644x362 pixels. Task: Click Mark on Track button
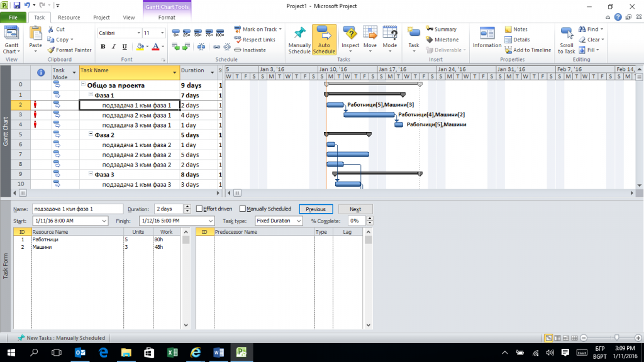[258, 30]
